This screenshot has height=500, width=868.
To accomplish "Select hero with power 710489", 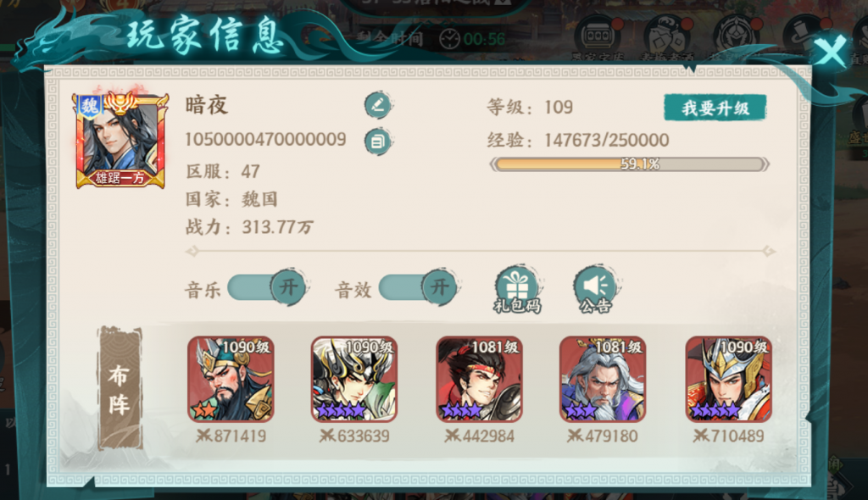I will (728, 380).
